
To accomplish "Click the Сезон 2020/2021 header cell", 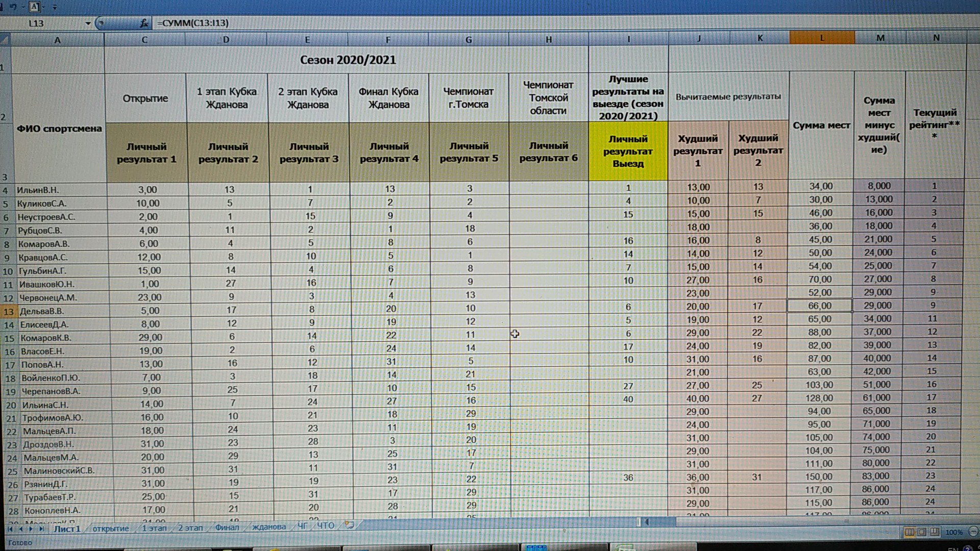I will click(x=347, y=60).
